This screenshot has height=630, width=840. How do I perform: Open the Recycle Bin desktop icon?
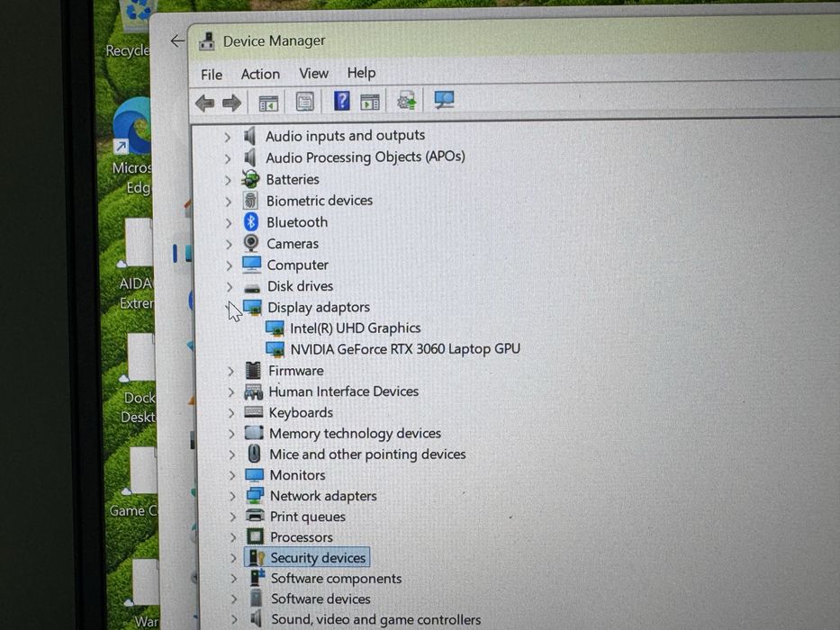click(x=130, y=30)
